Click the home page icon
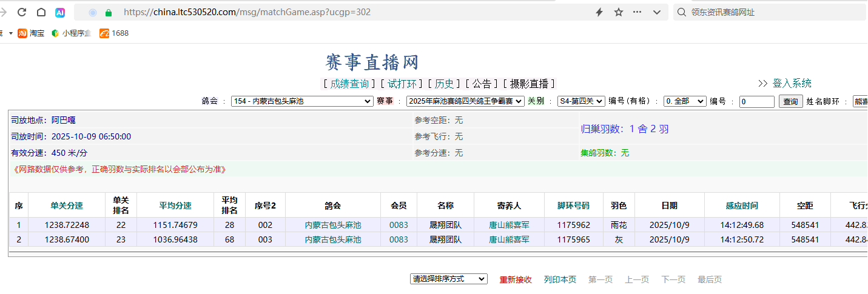868x294 pixels. pos(41,12)
